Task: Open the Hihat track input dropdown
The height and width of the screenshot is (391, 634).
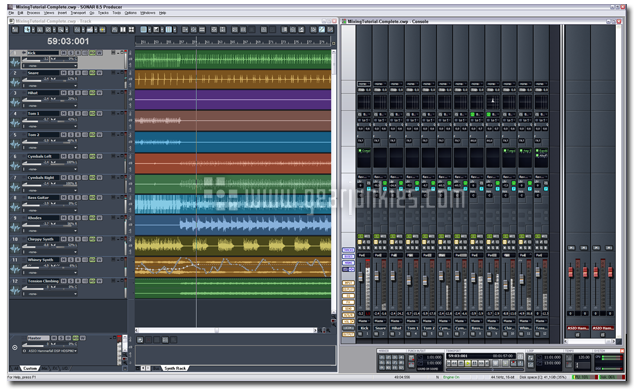Action: point(49,106)
